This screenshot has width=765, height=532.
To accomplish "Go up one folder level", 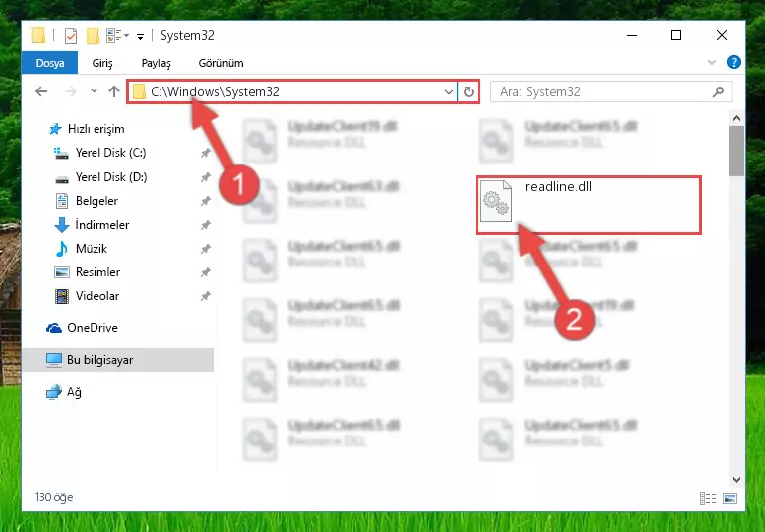I will pos(114,91).
